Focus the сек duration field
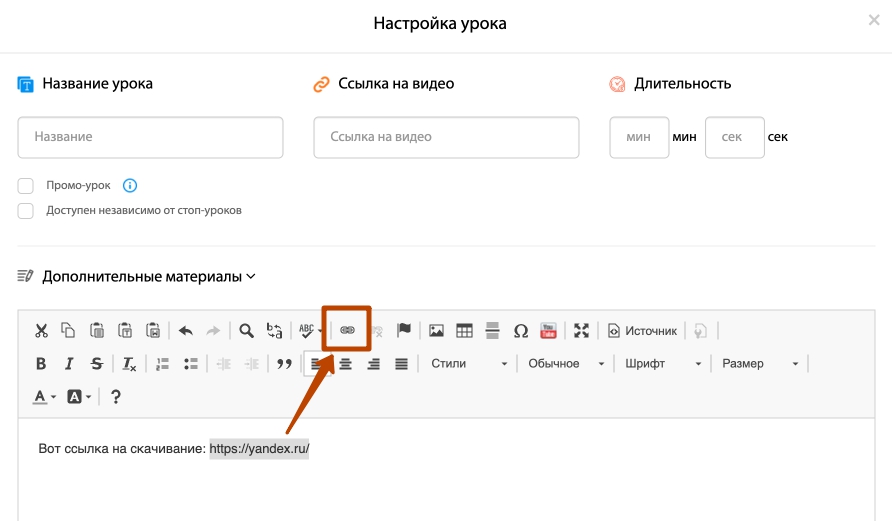892x521 pixels. (x=734, y=137)
